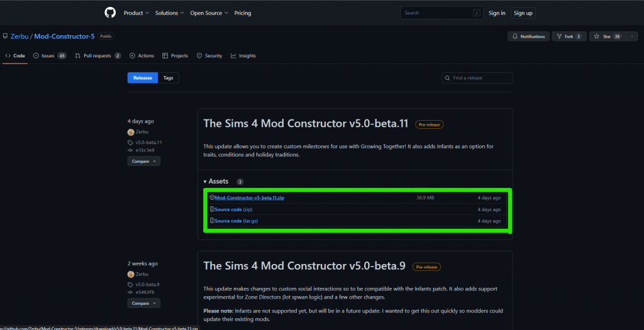Open the Security tab
Screen dimensions: 644x330
[209, 56]
